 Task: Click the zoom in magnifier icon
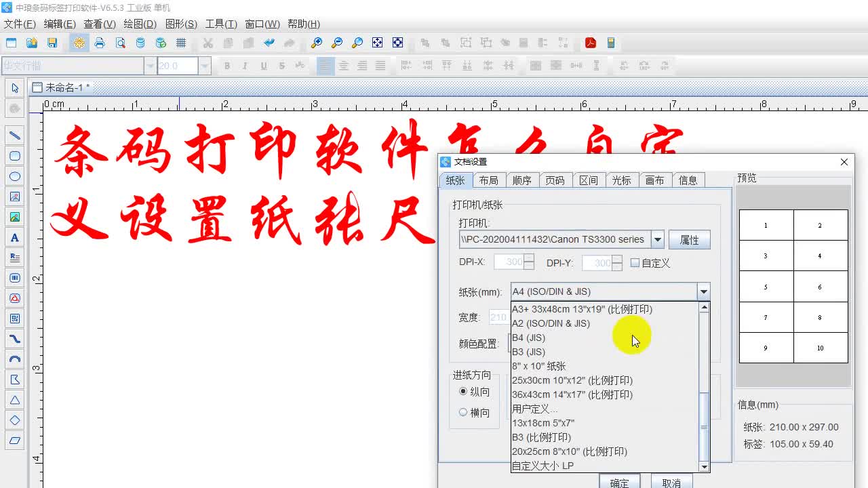(315, 42)
